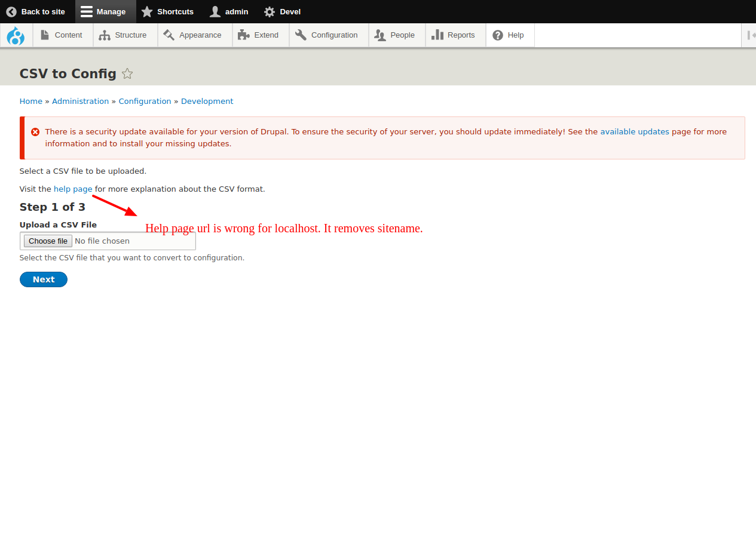The image size is (756, 547).
Task: Open the People admin menu
Action: point(396,35)
